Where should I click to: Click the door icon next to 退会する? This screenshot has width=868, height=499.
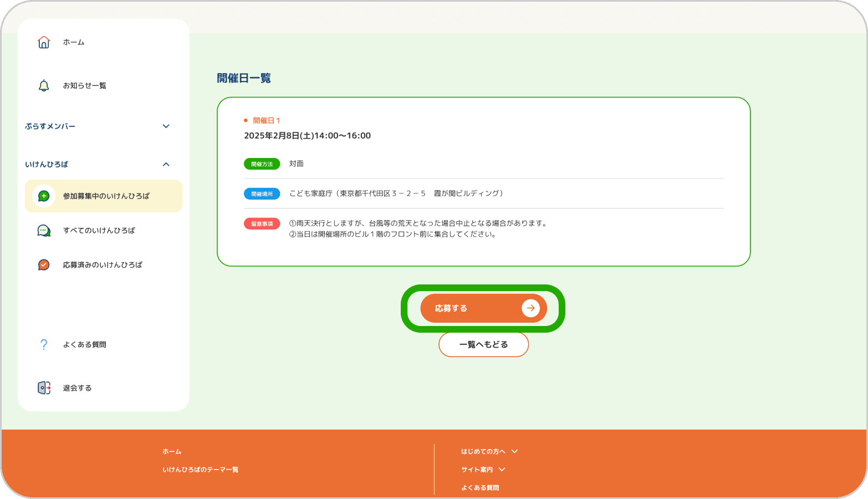44,388
